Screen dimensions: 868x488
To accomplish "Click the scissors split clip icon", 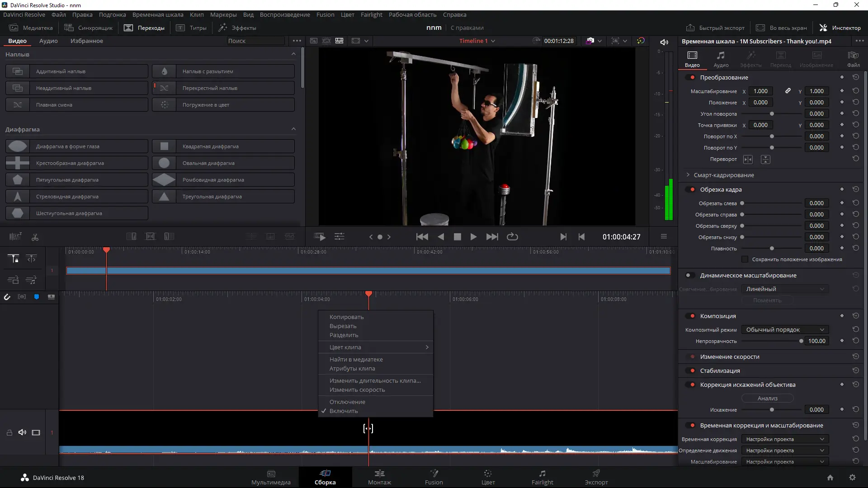I will click(35, 237).
